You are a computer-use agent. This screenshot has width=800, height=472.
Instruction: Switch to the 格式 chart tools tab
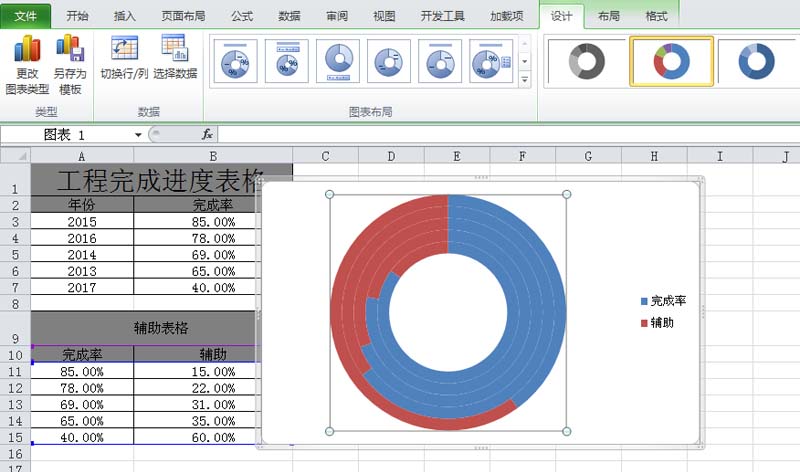(656, 16)
